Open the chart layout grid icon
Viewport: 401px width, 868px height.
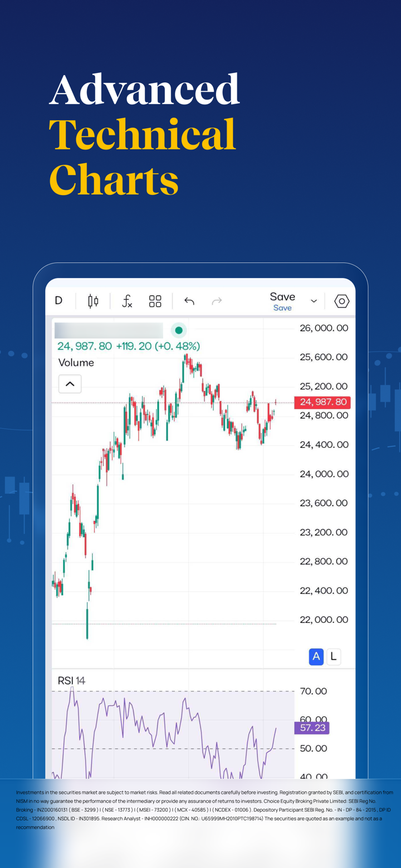(x=155, y=301)
